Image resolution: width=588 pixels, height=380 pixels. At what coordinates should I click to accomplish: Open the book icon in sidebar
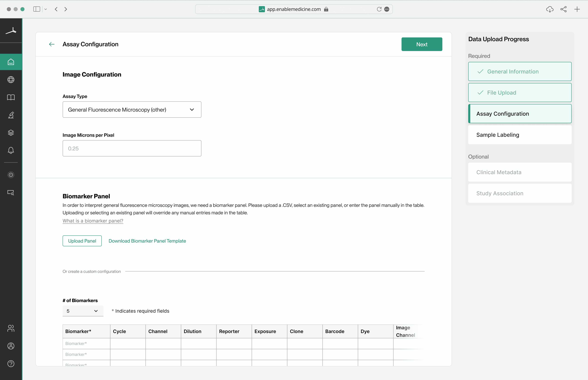coord(11,97)
